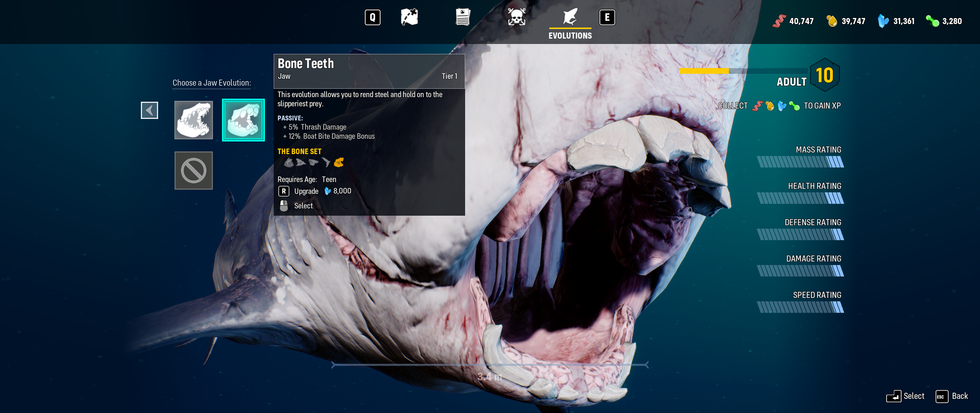
Task: Choose the default white jaw evolution
Action: tap(194, 120)
